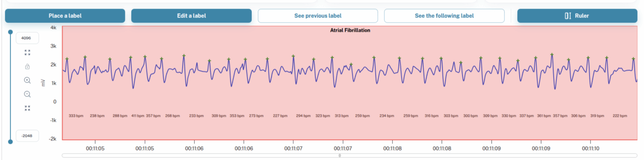Screen dimensions: 644x160
Task: Click the 411 bpm heart rate annotation
Action: coord(138,116)
